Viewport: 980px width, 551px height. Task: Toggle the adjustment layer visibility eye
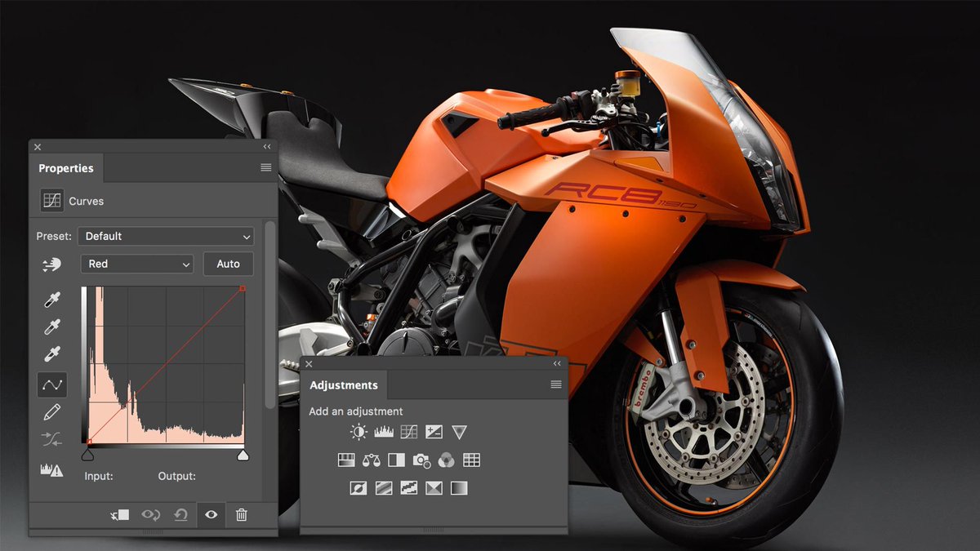[x=211, y=515]
